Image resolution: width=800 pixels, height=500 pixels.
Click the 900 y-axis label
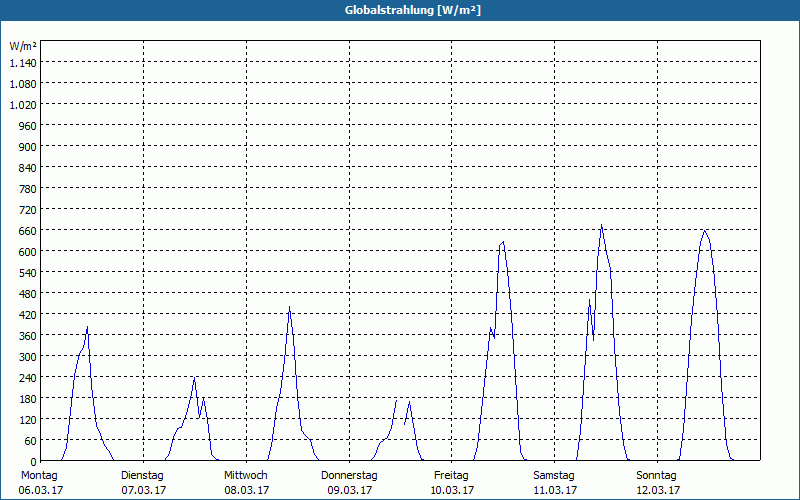coord(28,146)
